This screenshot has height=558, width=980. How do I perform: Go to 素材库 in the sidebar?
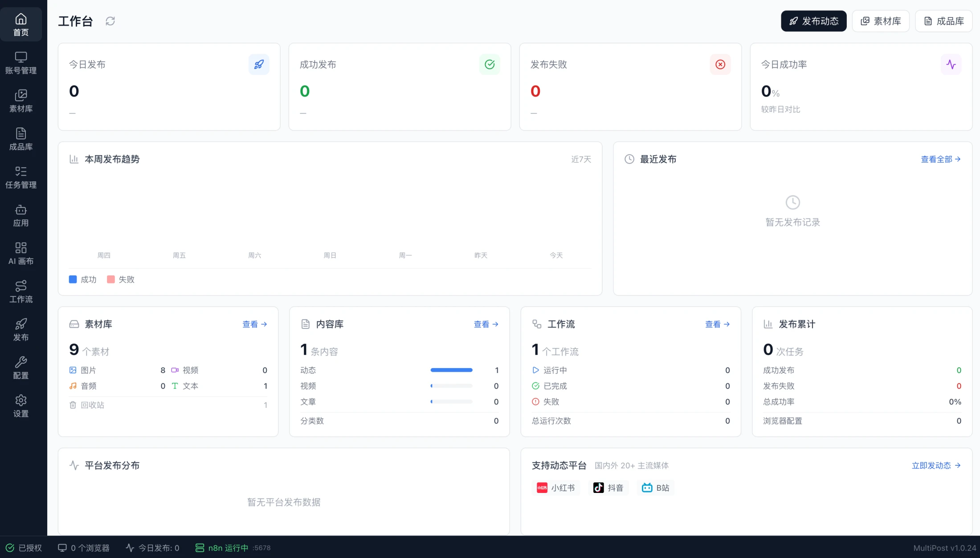(x=21, y=101)
